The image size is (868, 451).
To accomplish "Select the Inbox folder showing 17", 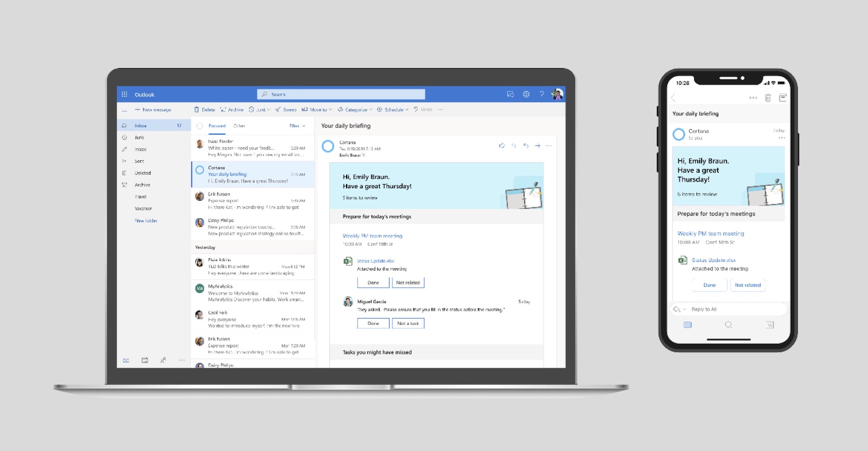I will [154, 126].
